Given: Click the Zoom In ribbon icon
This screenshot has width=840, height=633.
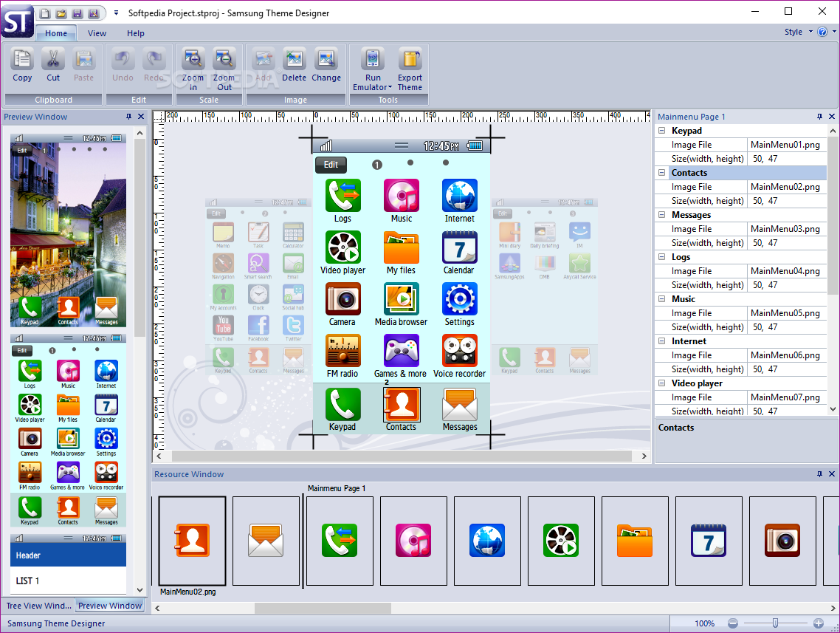Looking at the screenshot, I should tap(193, 58).
